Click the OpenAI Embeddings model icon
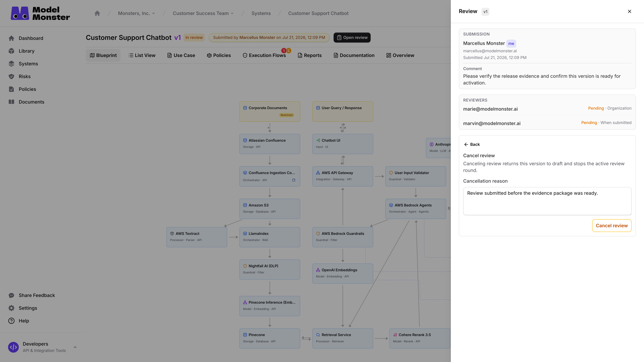This screenshot has width=644, height=362. (x=318, y=270)
